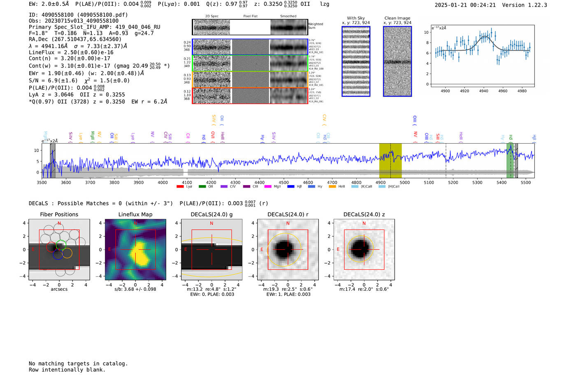Click the RA,Dec coordinates line

tap(75, 39)
